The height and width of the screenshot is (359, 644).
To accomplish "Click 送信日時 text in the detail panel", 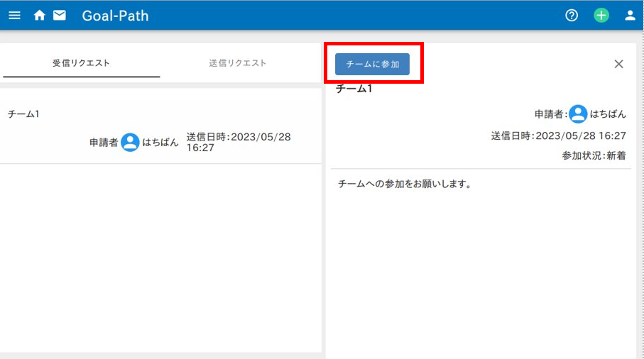I will click(x=559, y=136).
